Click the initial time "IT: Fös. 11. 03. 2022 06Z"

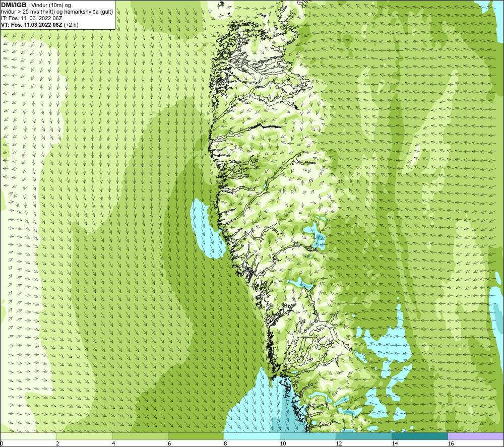click(x=31, y=18)
